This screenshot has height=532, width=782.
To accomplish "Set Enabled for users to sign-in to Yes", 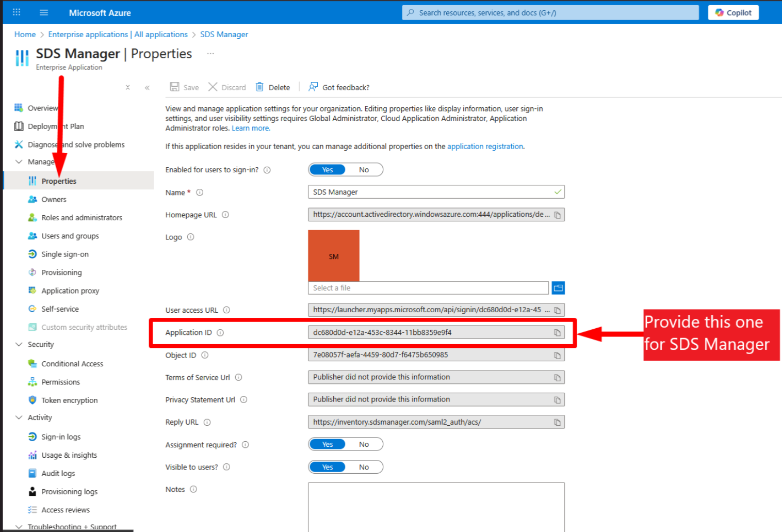I will tap(328, 170).
